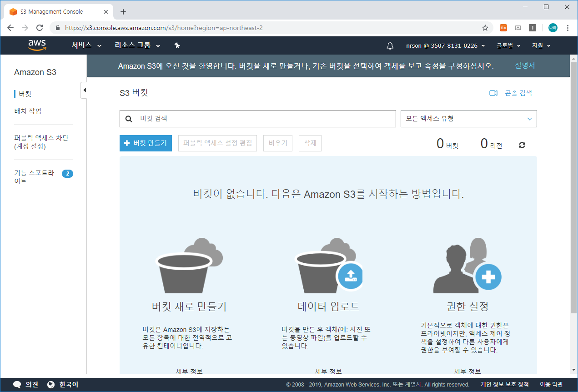This screenshot has width=578, height=392.
Task: Click the magnifier icon in bucket search
Action: click(129, 119)
